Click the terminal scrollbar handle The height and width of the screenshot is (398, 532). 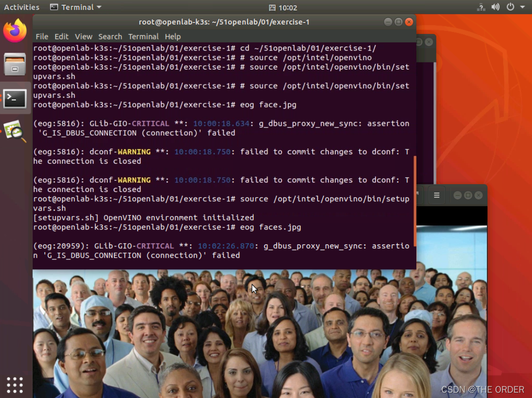(414, 201)
